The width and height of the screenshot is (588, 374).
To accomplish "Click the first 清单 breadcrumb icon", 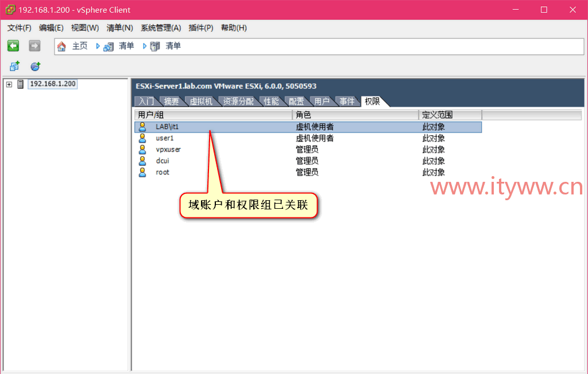I will (x=109, y=46).
